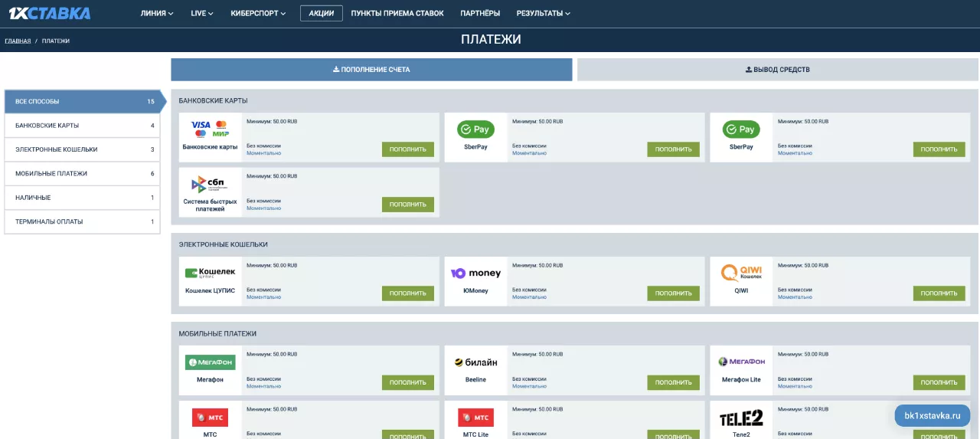Click the ПЛАТЕЖИ page heading
This screenshot has width=980, height=439.
[491, 39]
